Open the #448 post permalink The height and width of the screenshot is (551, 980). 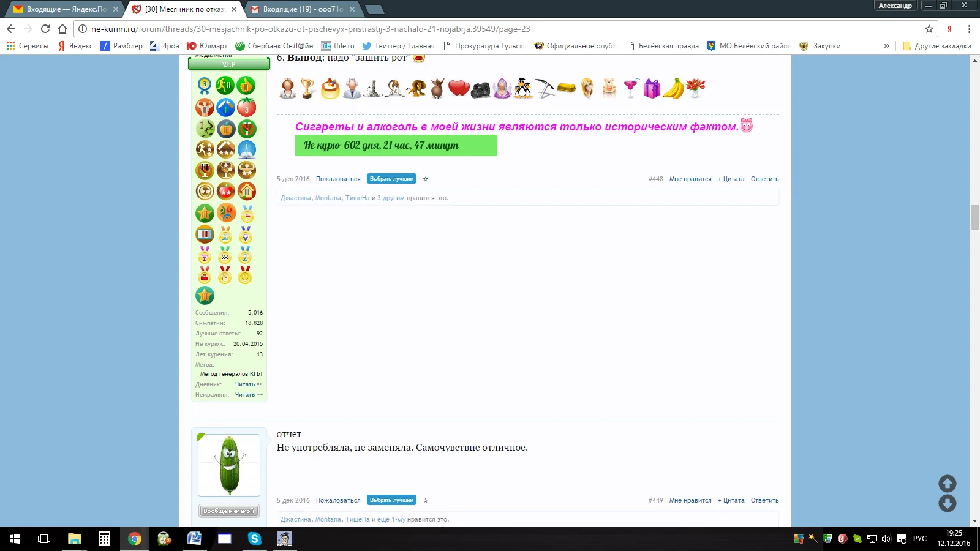(656, 179)
